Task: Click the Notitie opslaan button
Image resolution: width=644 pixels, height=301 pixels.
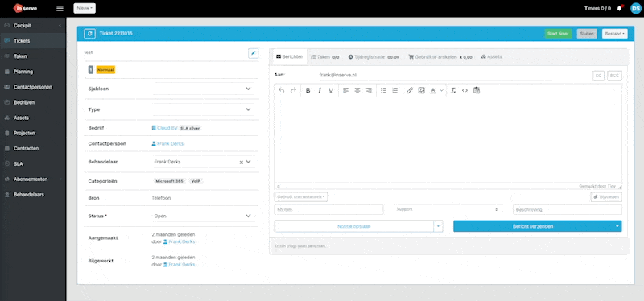Action: point(353,226)
